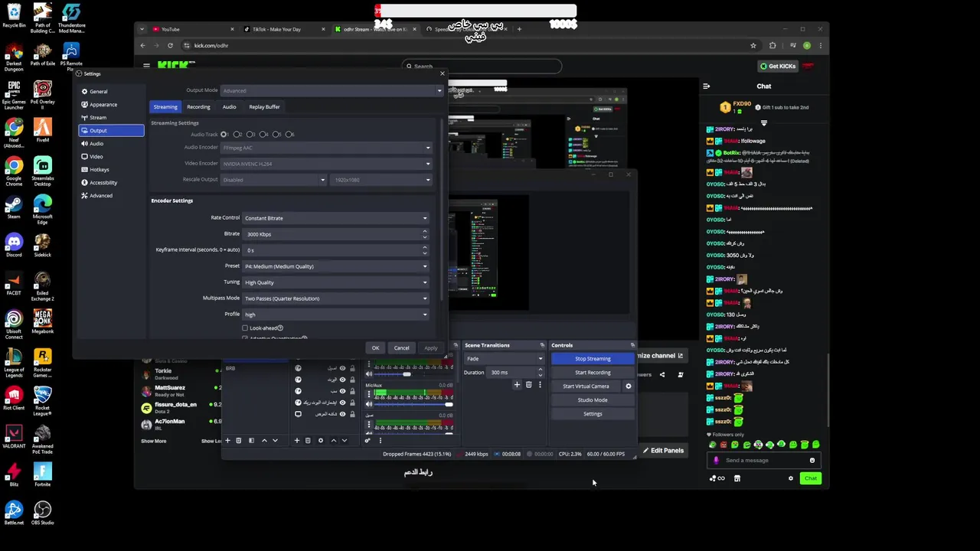
Task: Mute the Mic/Aux speaker icon
Action: coord(369,404)
